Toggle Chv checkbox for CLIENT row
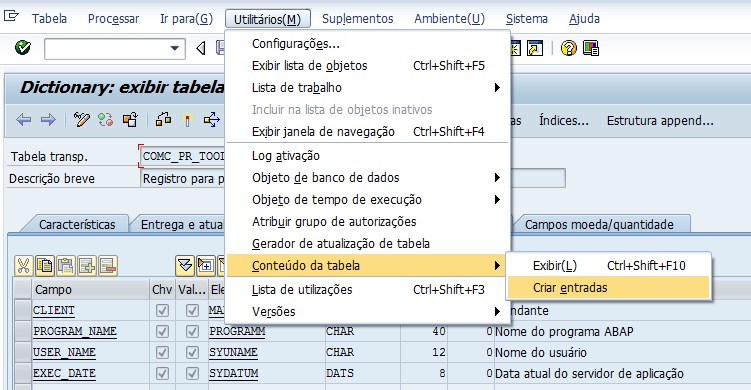 (162, 310)
